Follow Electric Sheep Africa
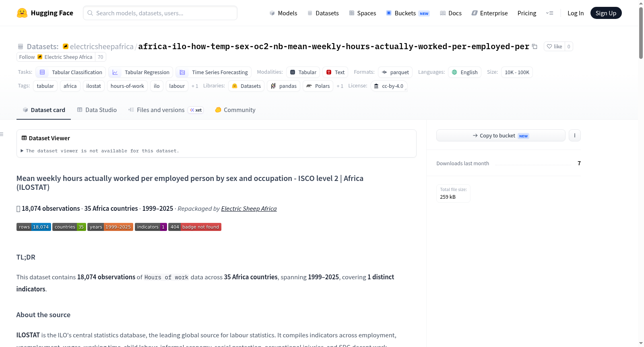 [56, 57]
